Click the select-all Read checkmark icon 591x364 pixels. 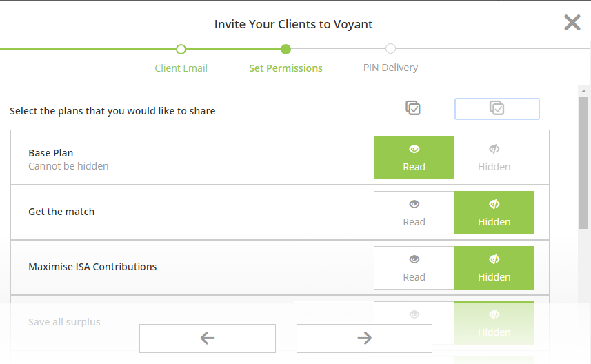click(x=413, y=108)
